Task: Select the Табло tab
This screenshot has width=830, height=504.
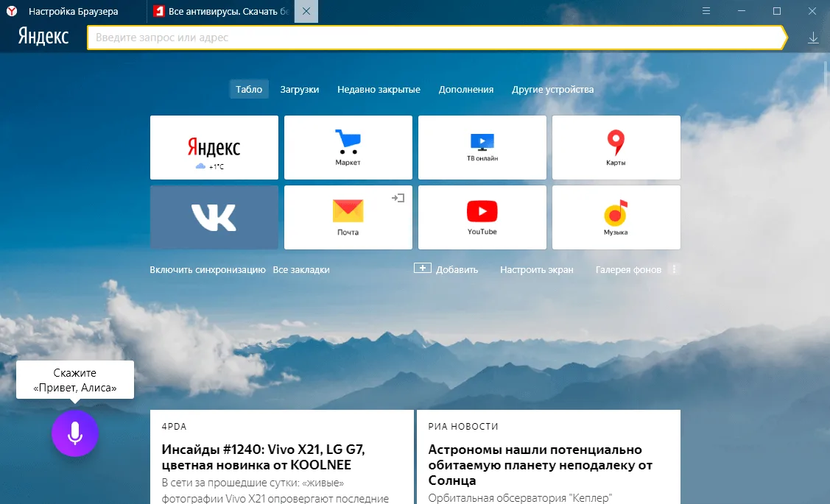Action: pyautogui.click(x=249, y=89)
